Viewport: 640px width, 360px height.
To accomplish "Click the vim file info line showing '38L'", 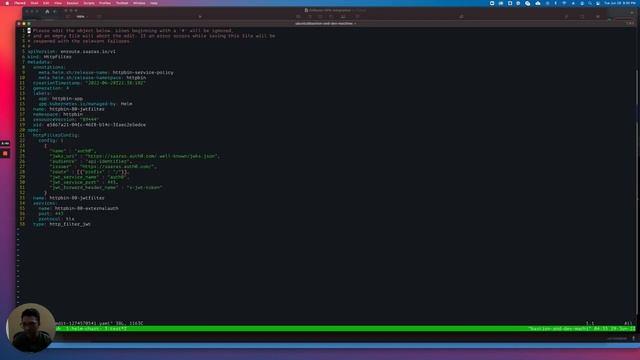I will pyautogui.click(x=99, y=323).
